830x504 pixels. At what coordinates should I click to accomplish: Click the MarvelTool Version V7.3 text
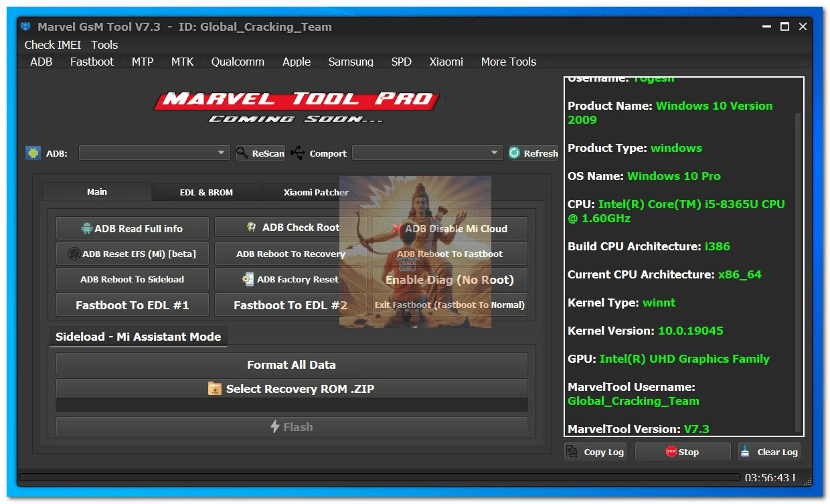click(x=638, y=429)
